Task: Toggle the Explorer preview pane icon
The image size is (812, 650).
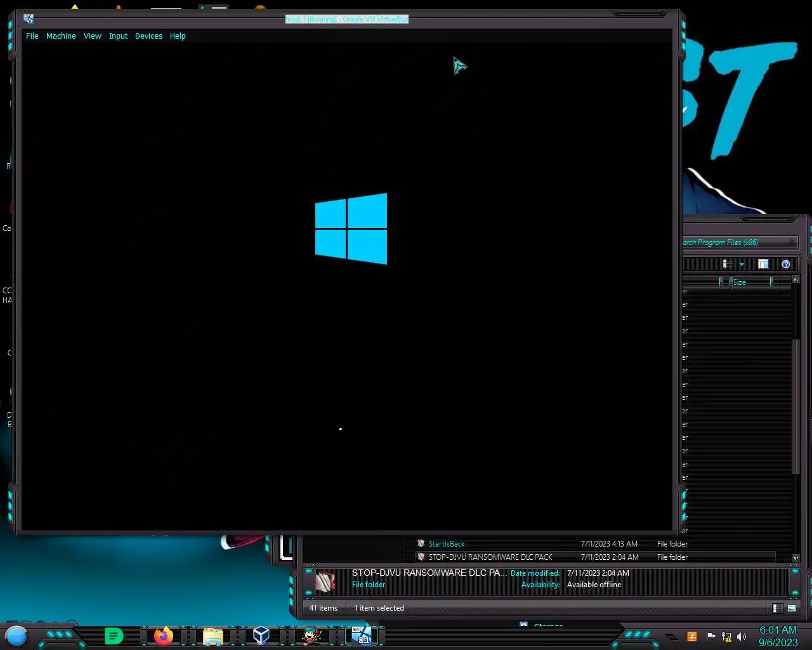Action: (x=763, y=264)
